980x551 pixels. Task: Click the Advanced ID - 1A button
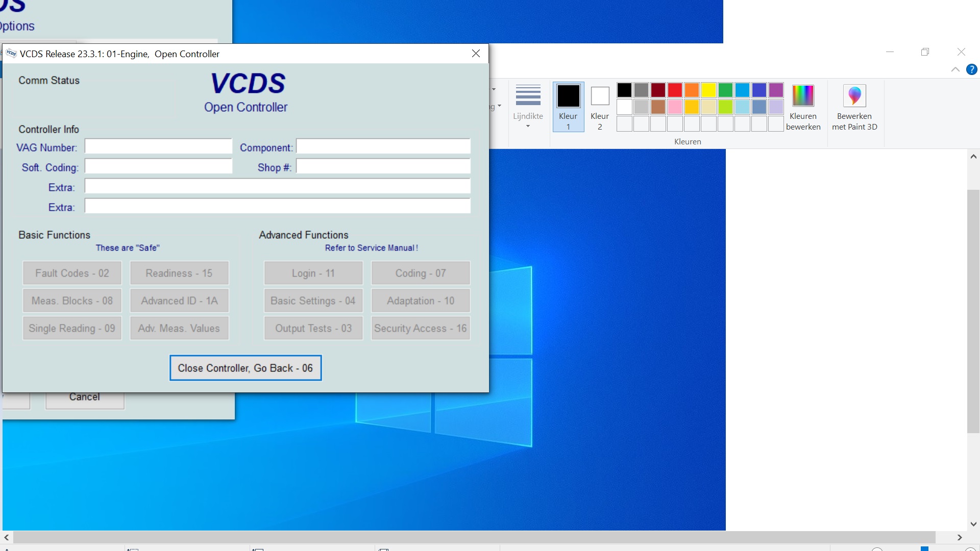tap(179, 300)
